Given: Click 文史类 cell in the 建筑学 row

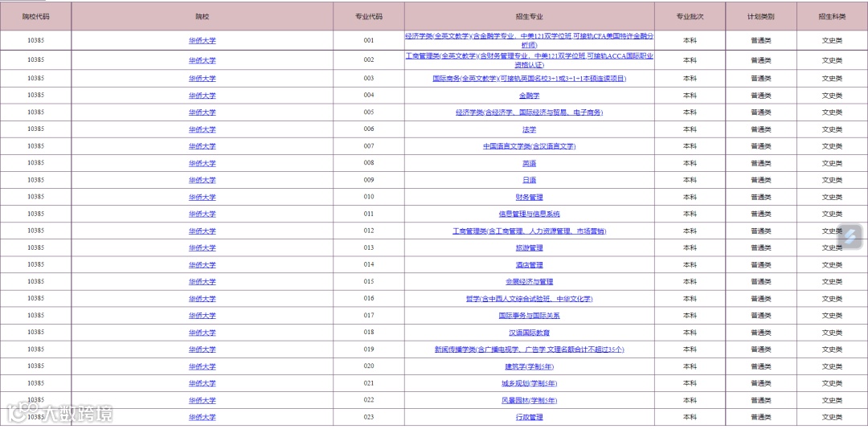Looking at the screenshot, I should (x=832, y=366).
